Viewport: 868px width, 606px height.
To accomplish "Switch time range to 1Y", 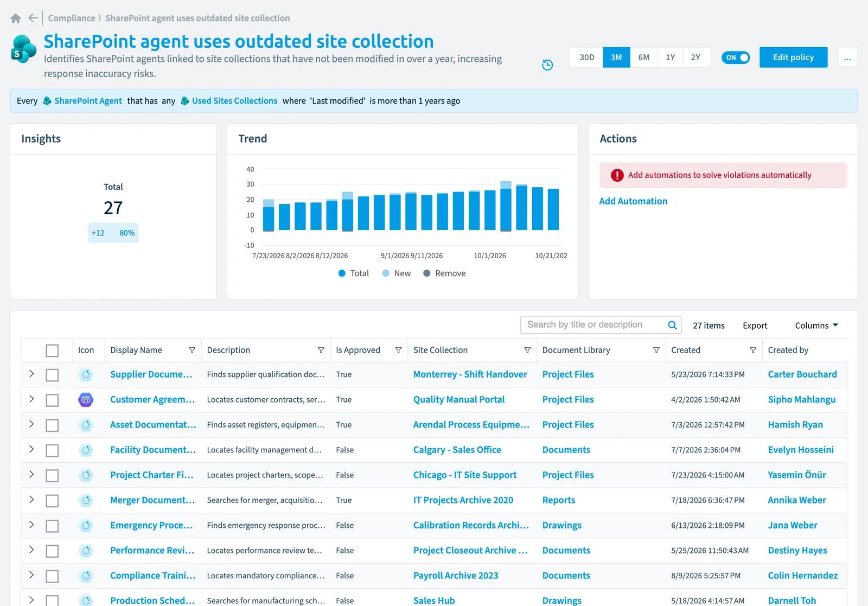I will tap(671, 58).
